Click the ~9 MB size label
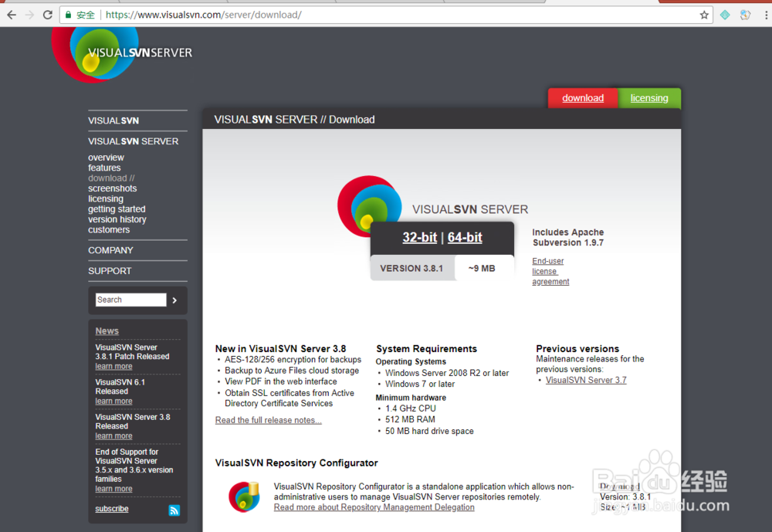This screenshot has height=532, width=772. 482,269
